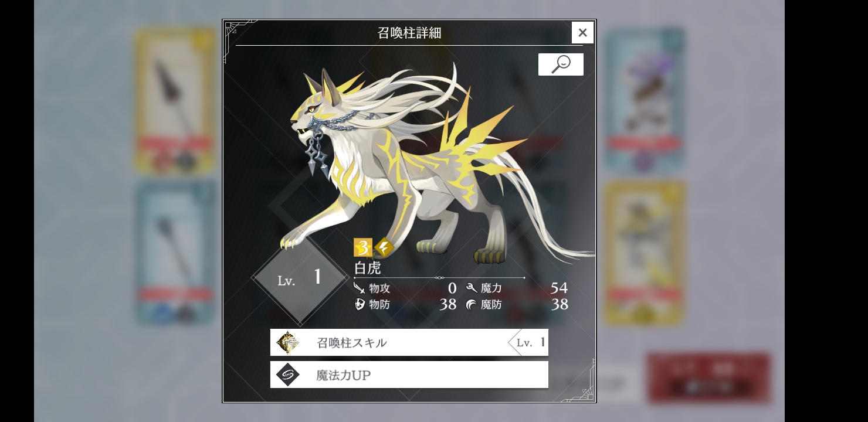
Task: Click the 物防 shield stat icon
Action: click(360, 304)
